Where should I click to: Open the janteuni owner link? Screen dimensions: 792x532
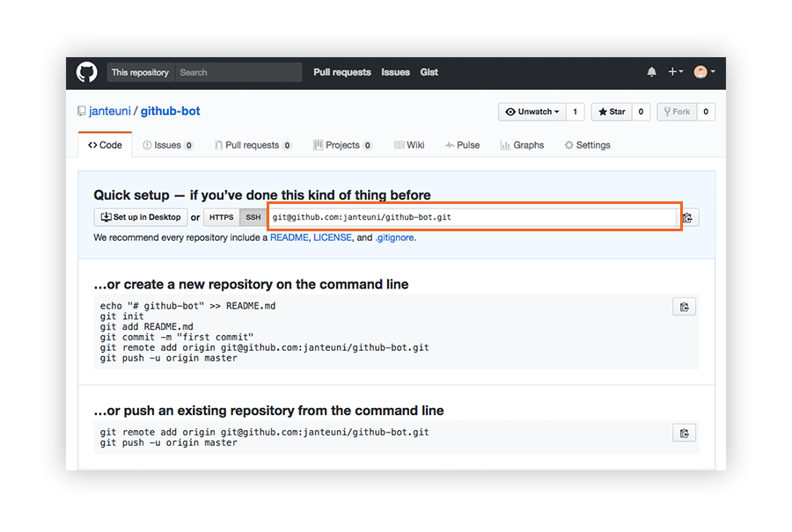point(110,111)
